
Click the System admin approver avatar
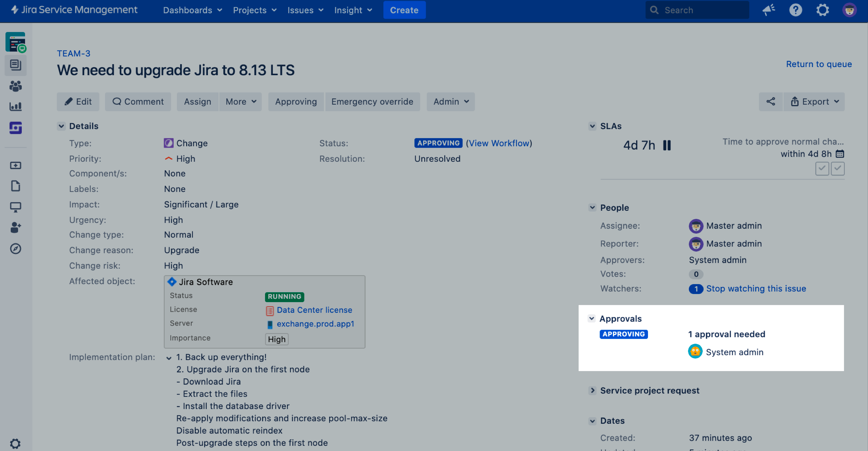[x=695, y=352]
